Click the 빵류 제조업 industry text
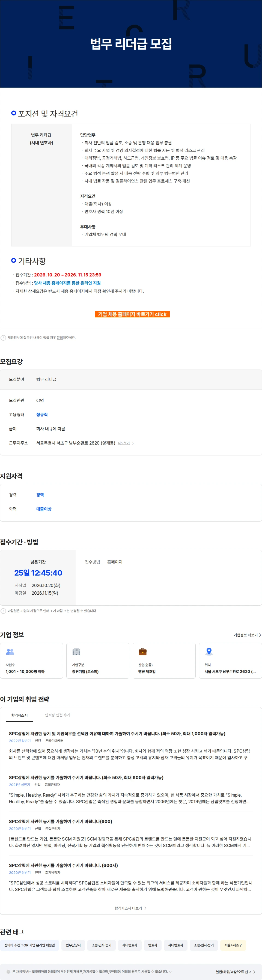Image resolution: width=262 pixels, height=980 pixels. tap(147, 671)
